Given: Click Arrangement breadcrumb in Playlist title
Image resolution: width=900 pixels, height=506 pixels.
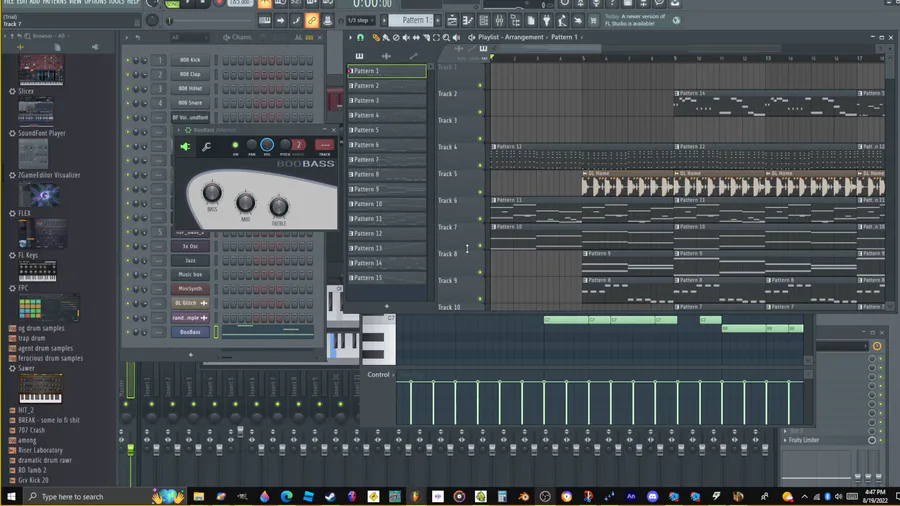Looking at the screenshot, I should pos(523,37).
